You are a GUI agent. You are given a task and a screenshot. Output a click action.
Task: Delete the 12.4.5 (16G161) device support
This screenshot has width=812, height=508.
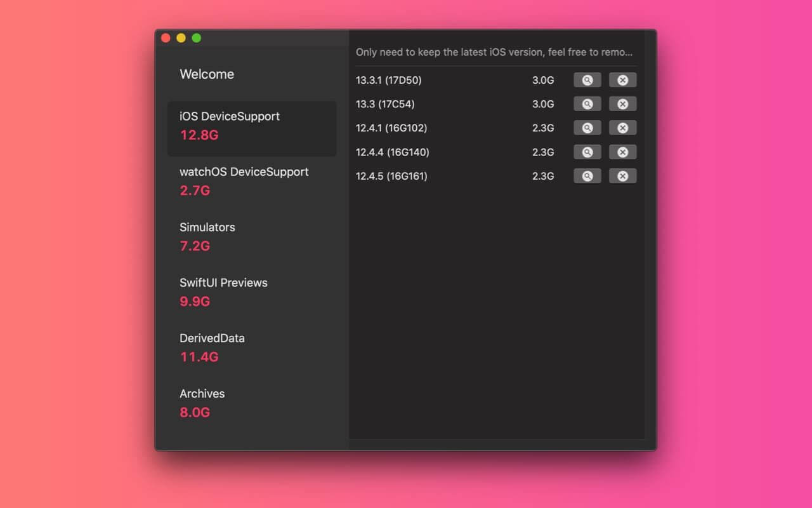pos(623,176)
